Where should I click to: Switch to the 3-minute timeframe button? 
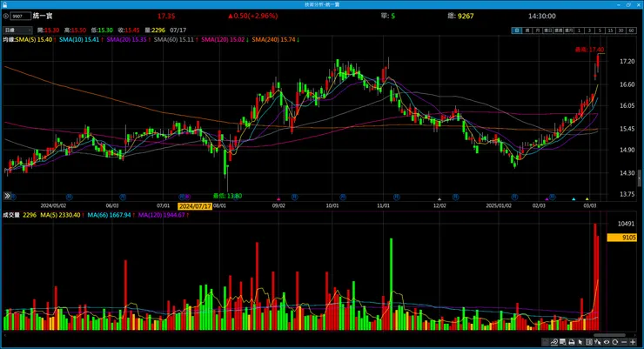(589, 30)
